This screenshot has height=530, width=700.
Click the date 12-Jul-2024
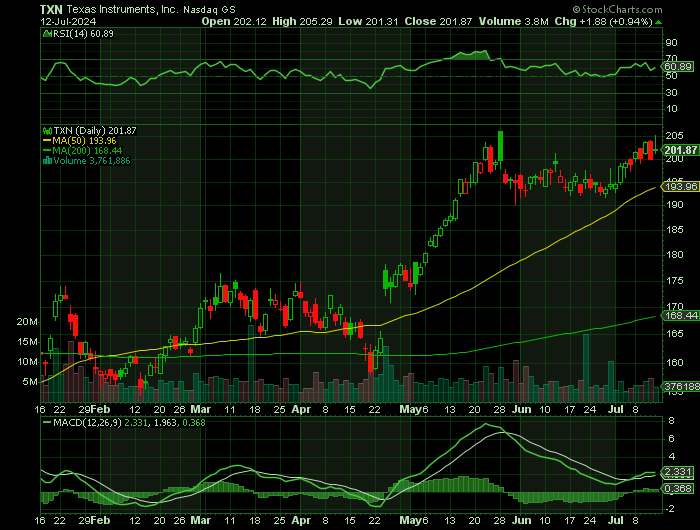tap(68, 21)
